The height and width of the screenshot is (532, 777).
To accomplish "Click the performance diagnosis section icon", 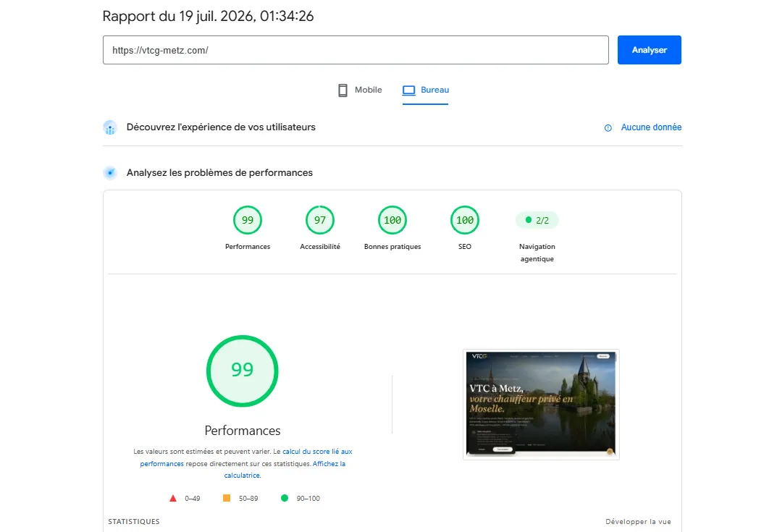I will tap(110, 173).
